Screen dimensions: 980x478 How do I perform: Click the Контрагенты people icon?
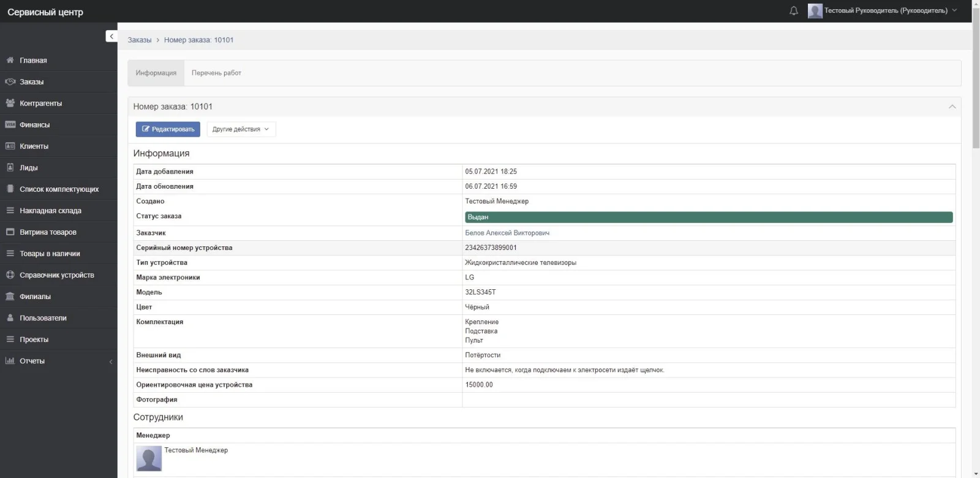coord(10,103)
